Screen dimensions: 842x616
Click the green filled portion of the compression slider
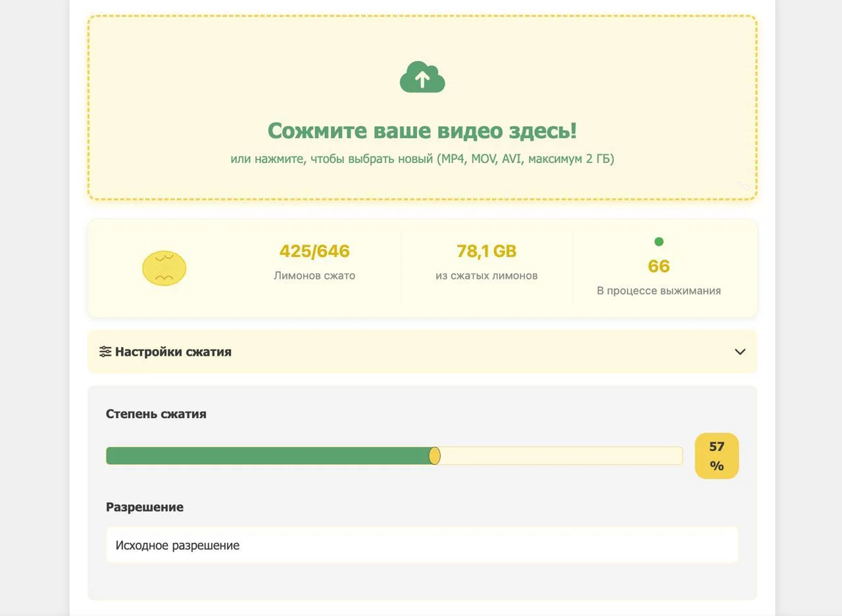tap(268, 456)
